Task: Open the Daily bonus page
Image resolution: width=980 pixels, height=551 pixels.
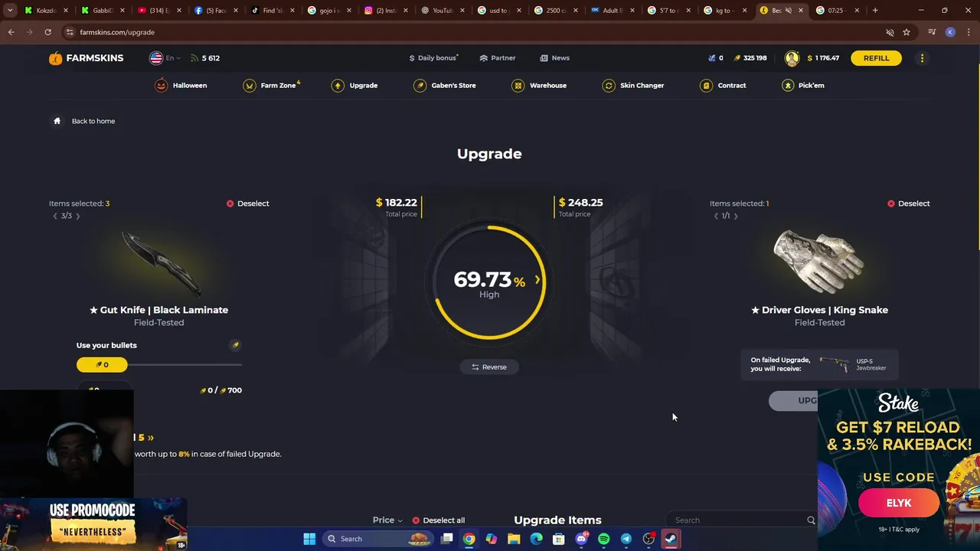Action: pyautogui.click(x=433, y=58)
